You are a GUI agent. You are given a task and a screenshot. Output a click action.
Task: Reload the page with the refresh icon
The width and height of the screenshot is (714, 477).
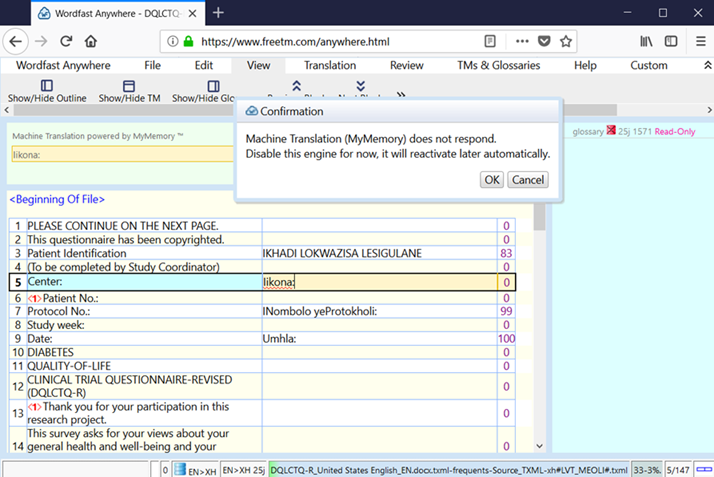(66, 41)
